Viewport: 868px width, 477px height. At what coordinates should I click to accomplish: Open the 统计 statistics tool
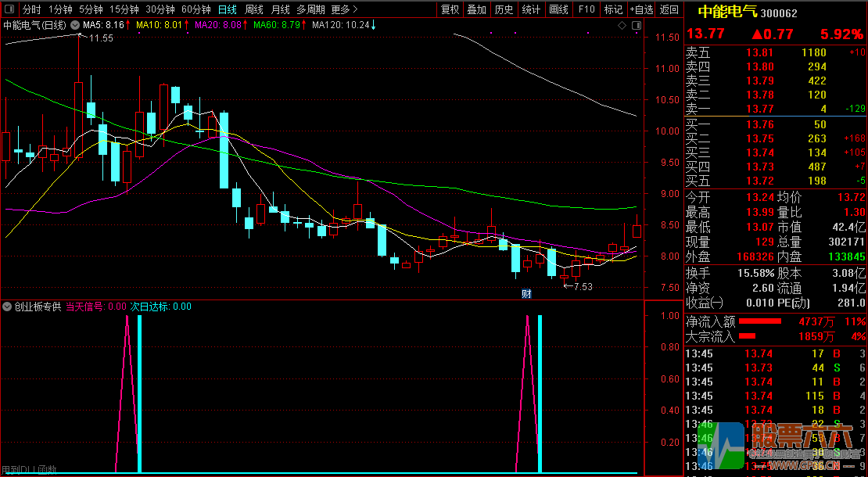point(531,10)
